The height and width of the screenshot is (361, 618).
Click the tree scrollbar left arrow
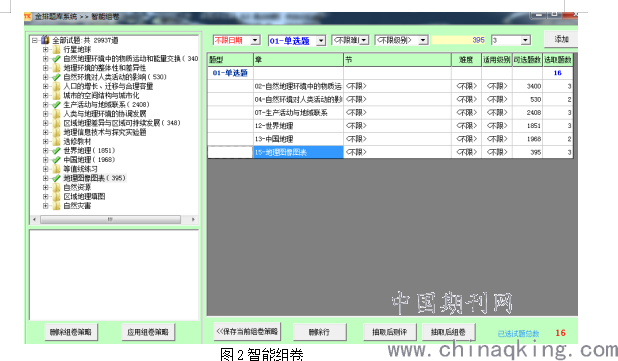35,219
